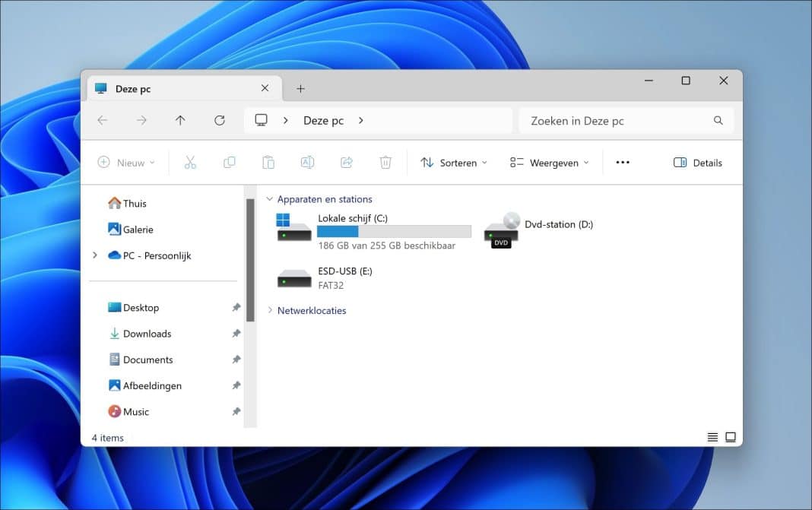
Task: Expand the Netwerklocaties section
Action: [x=268, y=310]
